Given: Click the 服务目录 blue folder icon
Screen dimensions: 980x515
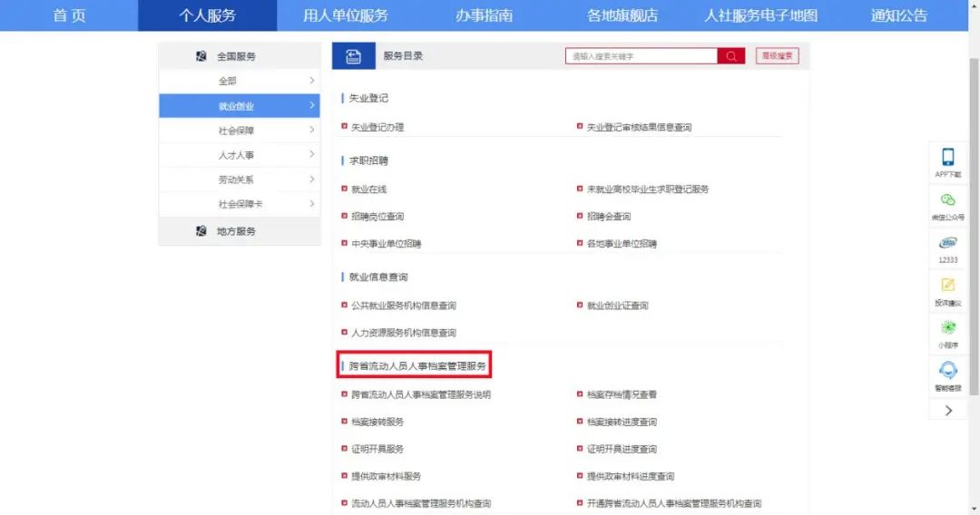Looking at the screenshot, I should [353, 56].
